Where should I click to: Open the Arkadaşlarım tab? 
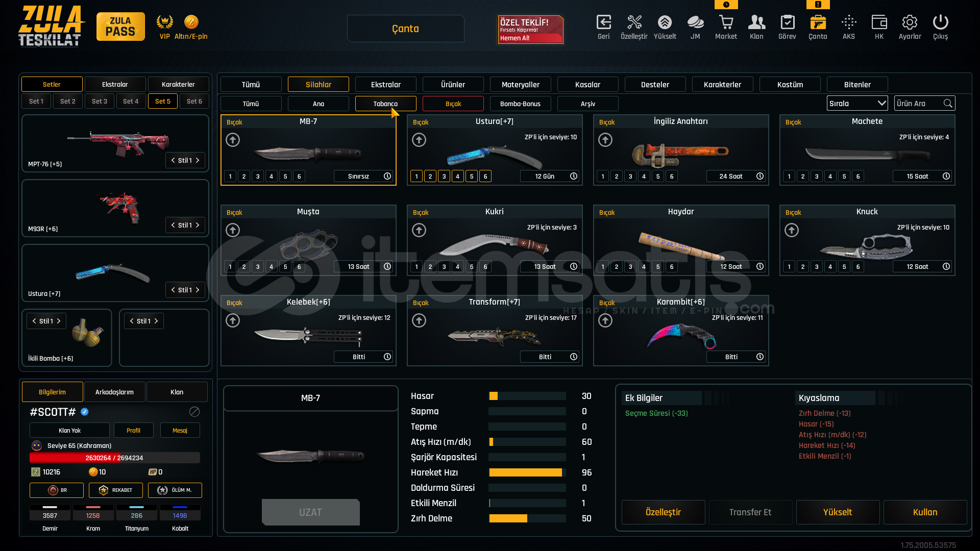[x=114, y=392]
